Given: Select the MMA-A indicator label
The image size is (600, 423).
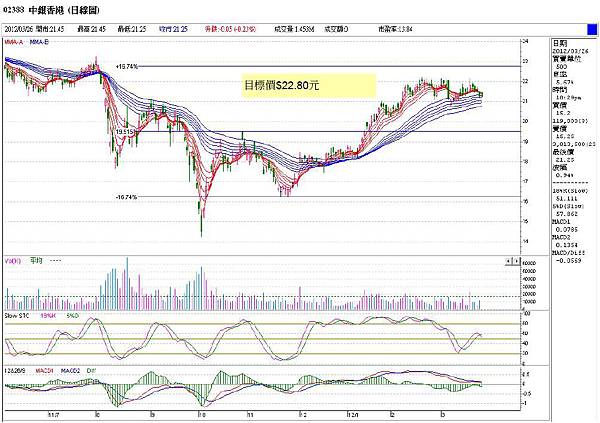Looking at the screenshot, I should click(14, 42).
